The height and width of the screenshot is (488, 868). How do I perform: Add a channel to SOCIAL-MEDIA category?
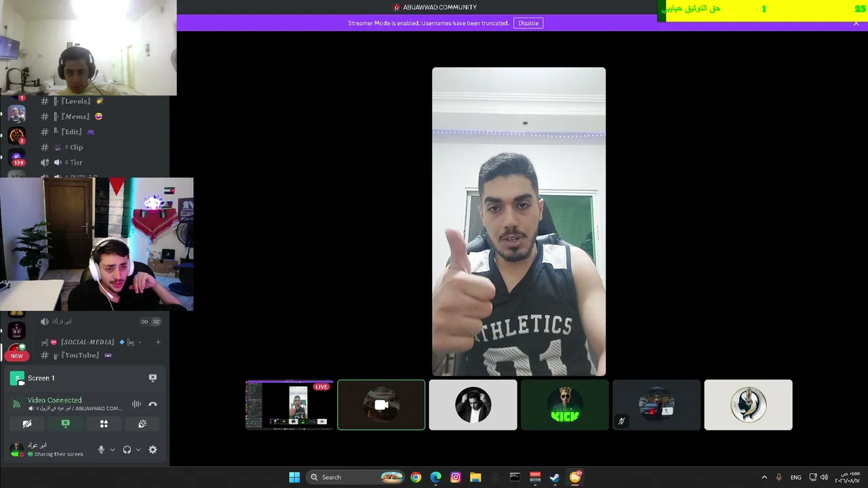click(x=158, y=342)
